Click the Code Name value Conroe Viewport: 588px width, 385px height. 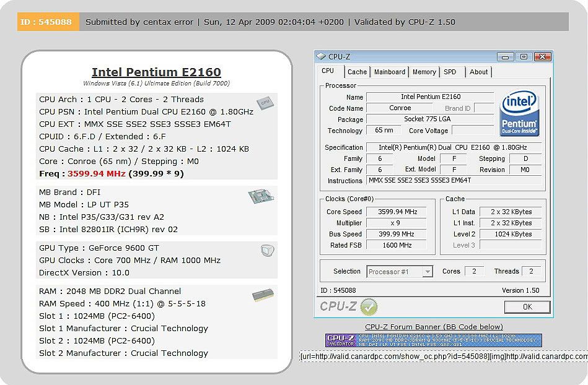coord(400,108)
